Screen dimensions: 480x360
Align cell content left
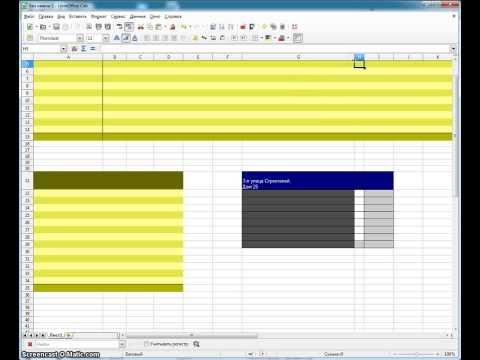(x=147, y=38)
